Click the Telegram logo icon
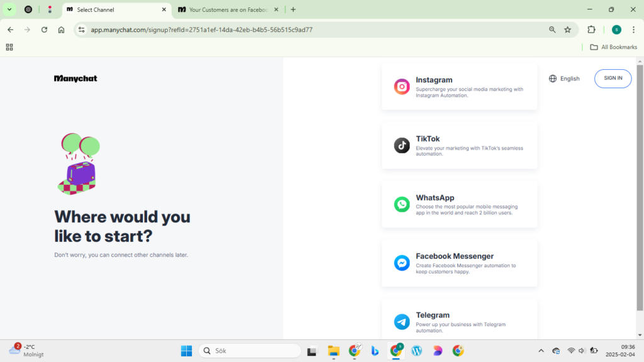This screenshot has width=644, height=362. pos(402,322)
